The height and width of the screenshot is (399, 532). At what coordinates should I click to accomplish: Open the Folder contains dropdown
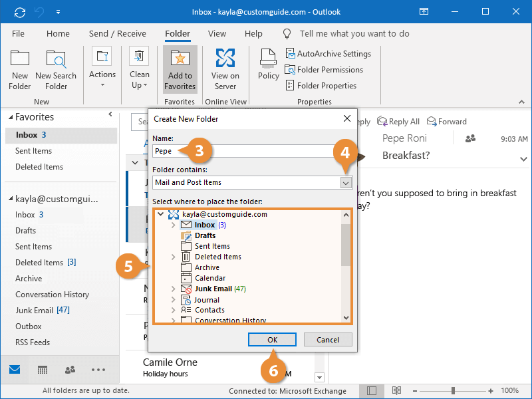click(346, 183)
